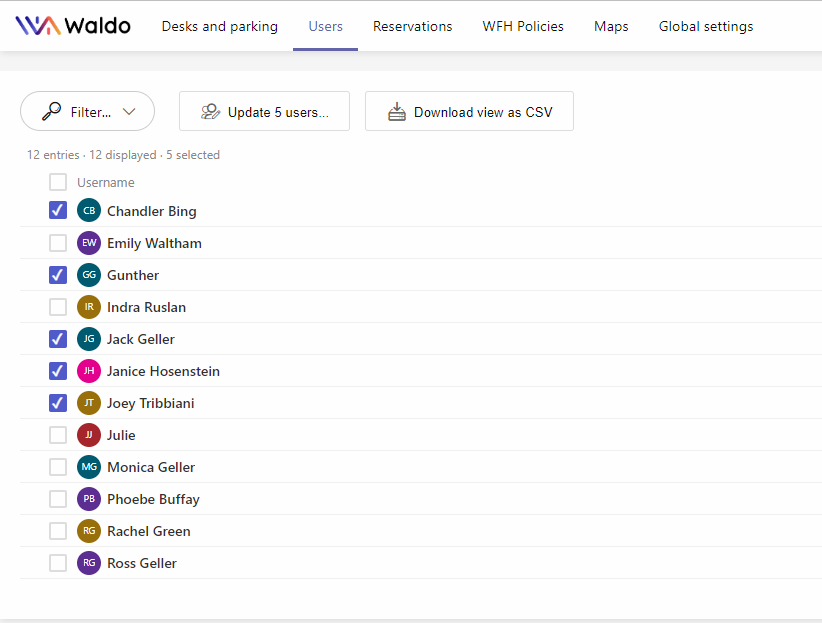Deselect Joey Tribbiani's checkbox
The image size is (822, 623).
(58, 403)
